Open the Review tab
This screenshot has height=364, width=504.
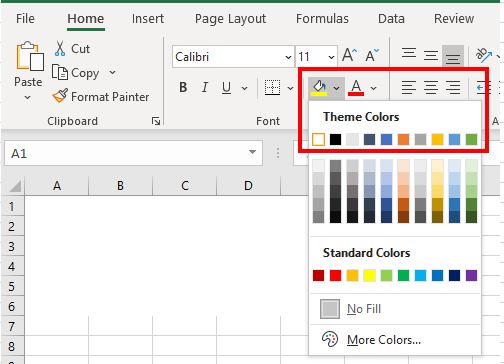coord(454,19)
